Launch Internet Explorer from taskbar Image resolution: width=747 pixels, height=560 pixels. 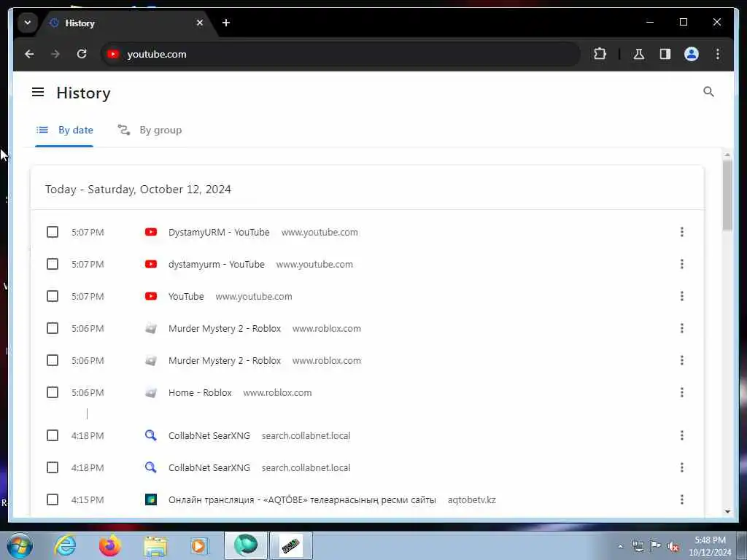[x=65, y=545]
